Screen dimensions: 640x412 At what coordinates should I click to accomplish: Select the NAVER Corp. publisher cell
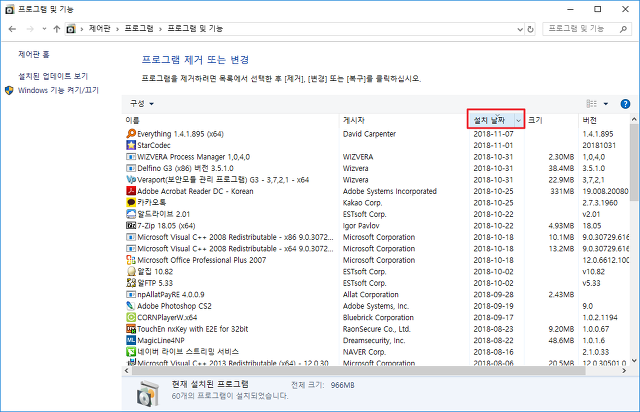click(364, 352)
